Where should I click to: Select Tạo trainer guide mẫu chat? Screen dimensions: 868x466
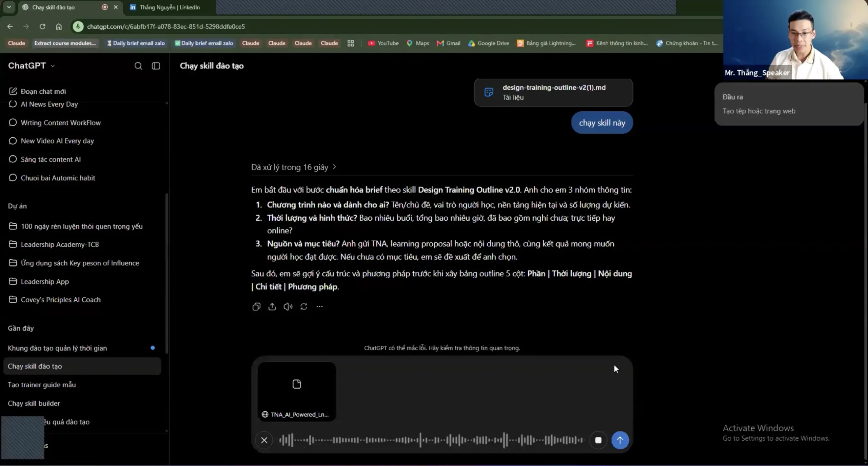tap(81, 385)
